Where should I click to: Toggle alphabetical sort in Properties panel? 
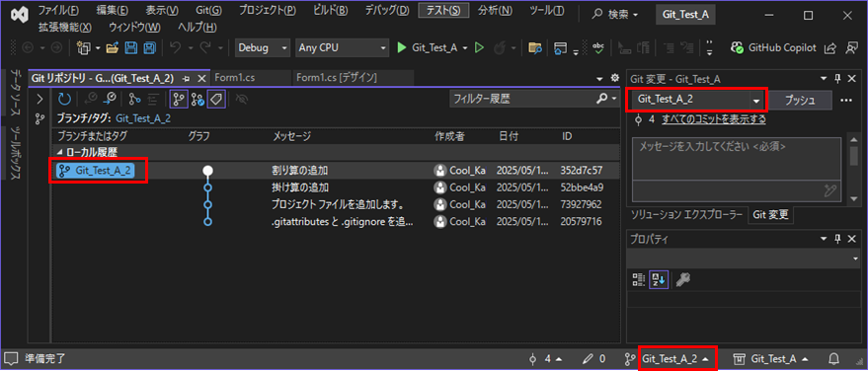click(x=659, y=280)
